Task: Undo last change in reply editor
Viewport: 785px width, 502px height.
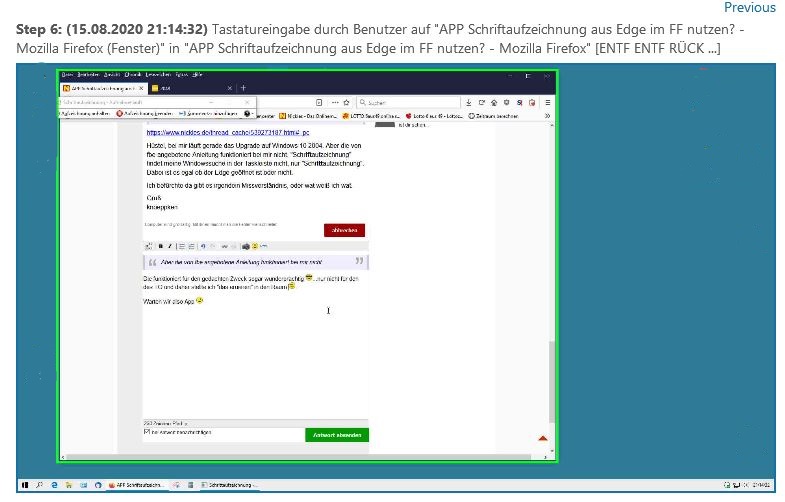Action: (x=203, y=246)
